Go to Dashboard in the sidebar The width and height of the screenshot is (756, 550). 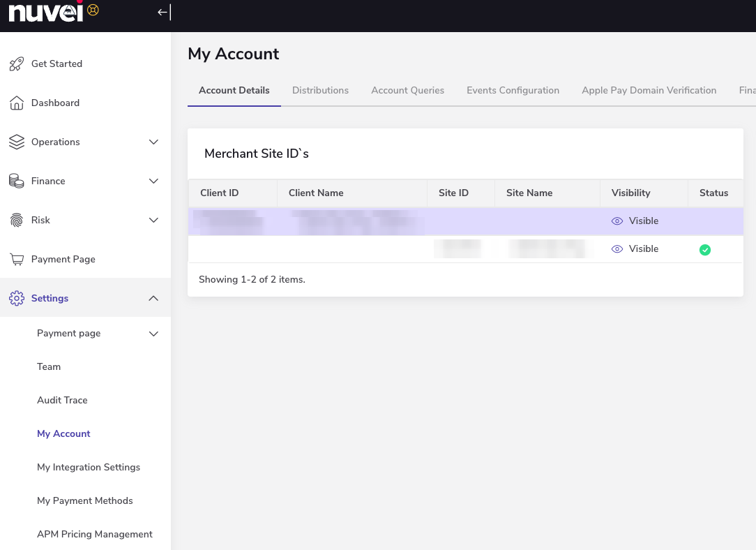pyautogui.click(x=85, y=103)
